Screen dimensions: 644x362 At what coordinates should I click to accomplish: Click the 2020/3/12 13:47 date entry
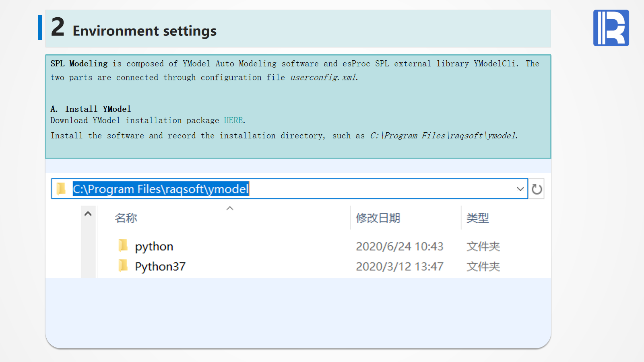pos(399,267)
